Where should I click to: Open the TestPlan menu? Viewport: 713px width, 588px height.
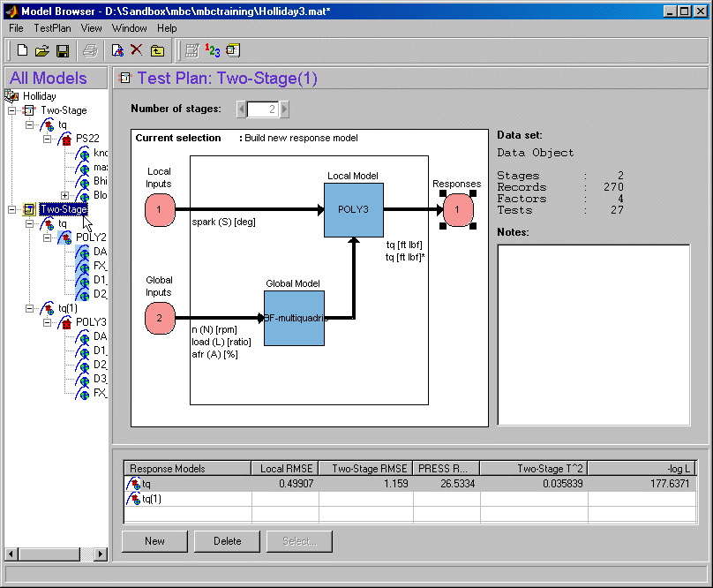52,28
